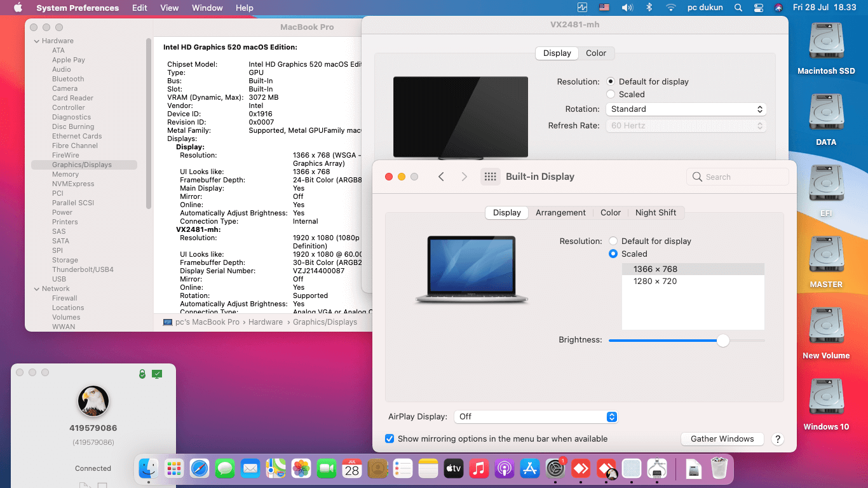Switch to Color tab in VX2481-mh window
The height and width of the screenshot is (488, 868).
click(596, 53)
